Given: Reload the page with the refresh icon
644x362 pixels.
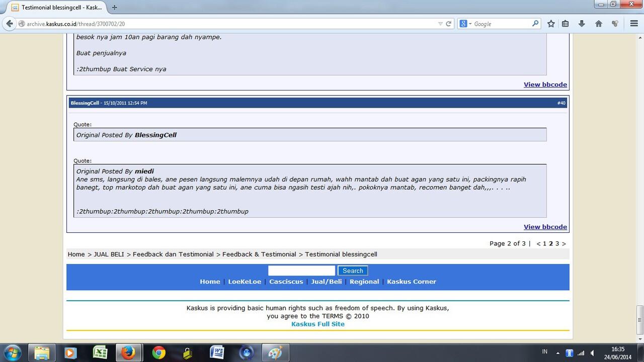Looking at the screenshot, I should pos(449,24).
